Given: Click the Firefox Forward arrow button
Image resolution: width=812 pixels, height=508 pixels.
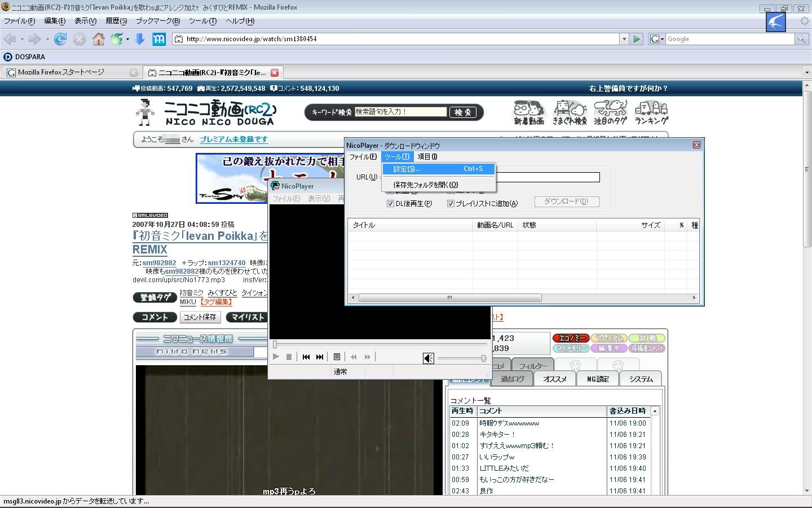Looking at the screenshot, I should tap(34, 39).
